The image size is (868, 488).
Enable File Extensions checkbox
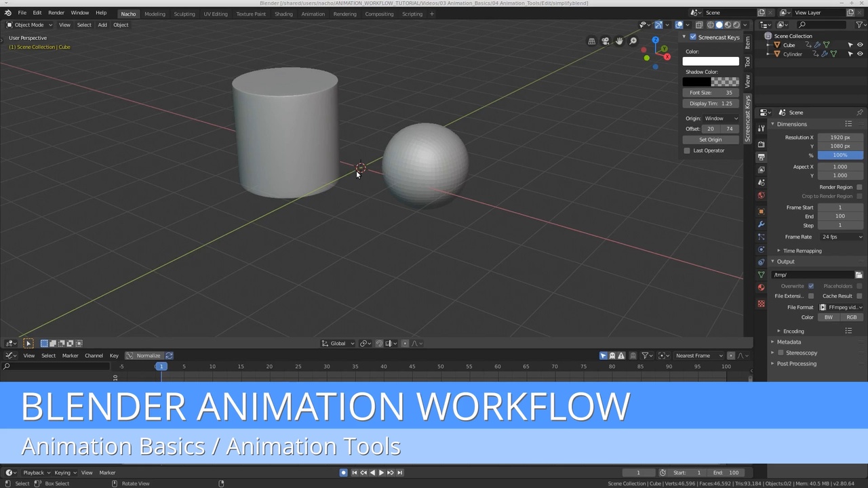(x=811, y=296)
